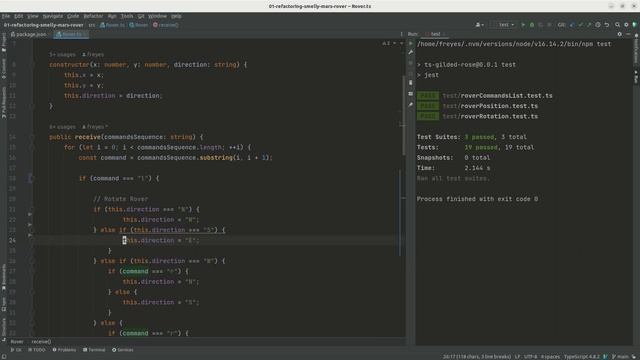Collapse the code fold at line 14 receive

click(32, 137)
